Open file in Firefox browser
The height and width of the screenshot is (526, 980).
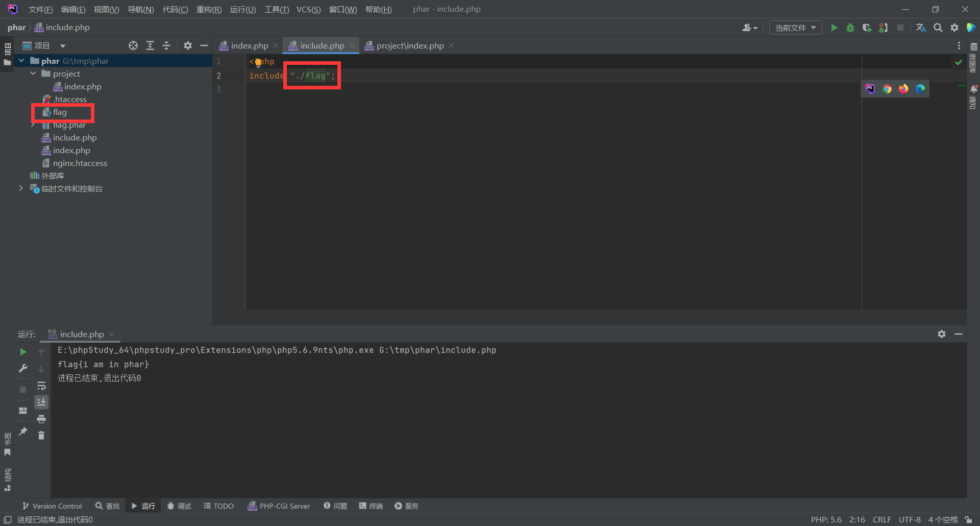(x=903, y=89)
